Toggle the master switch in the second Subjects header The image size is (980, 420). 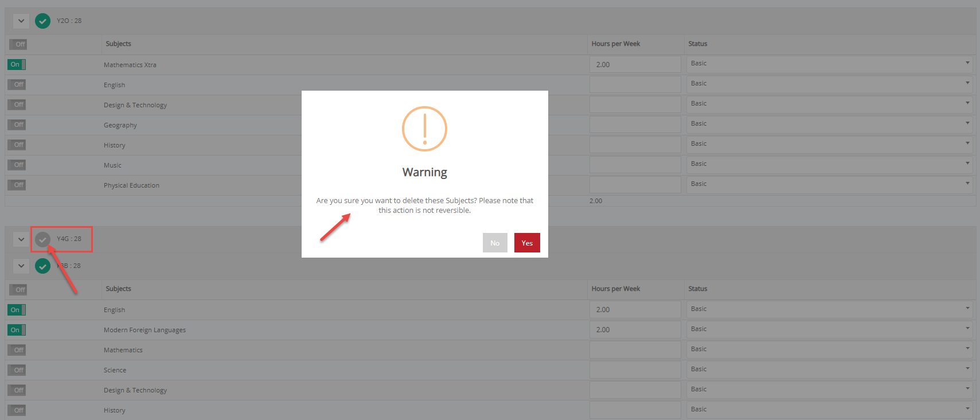coord(18,290)
